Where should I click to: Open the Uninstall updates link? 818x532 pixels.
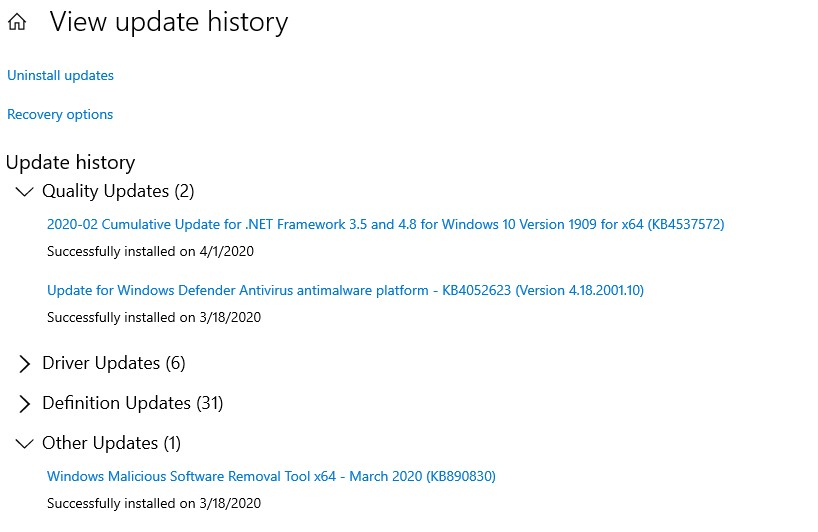tap(60, 75)
